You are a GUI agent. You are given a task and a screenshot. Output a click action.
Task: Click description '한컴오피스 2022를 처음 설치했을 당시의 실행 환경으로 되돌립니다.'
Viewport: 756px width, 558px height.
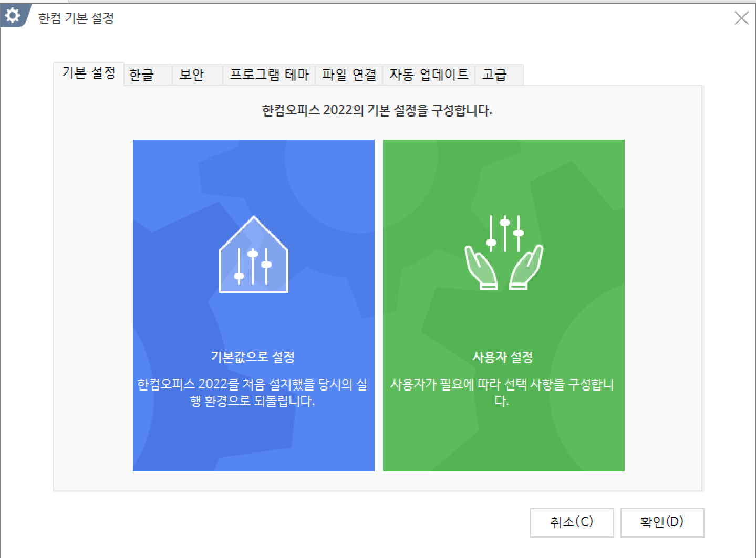coord(253,393)
